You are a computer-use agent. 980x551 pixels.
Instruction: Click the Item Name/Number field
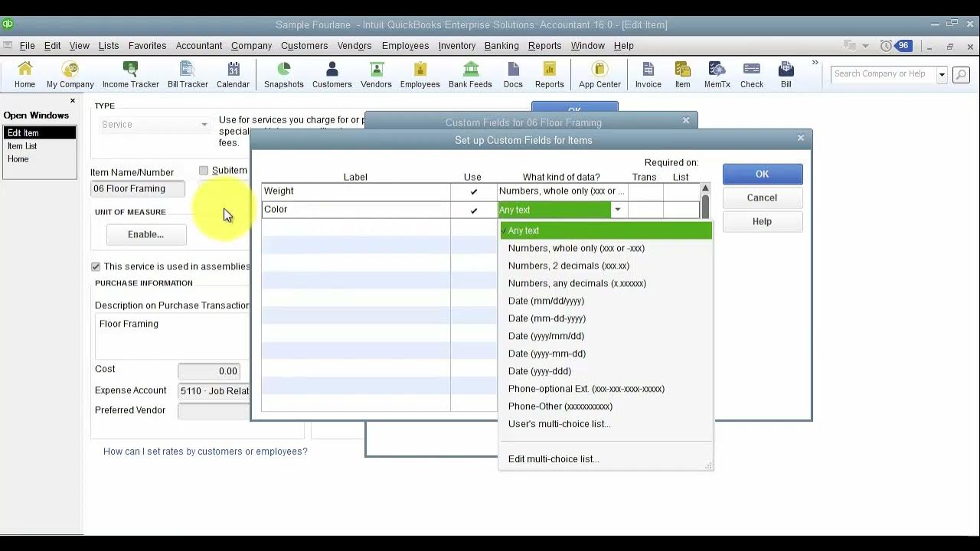point(139,188)
